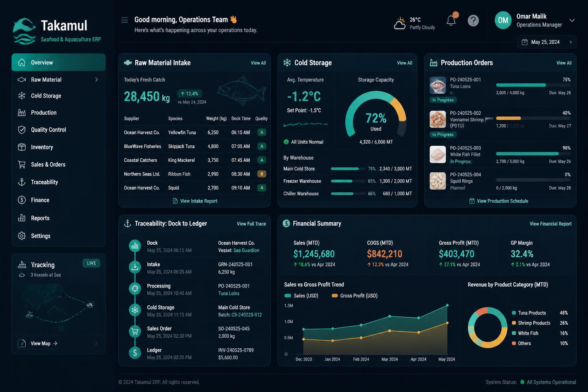This screenshot has height=392, width=588.
Task: View All cold storage
Action: (x=404, y=63)
